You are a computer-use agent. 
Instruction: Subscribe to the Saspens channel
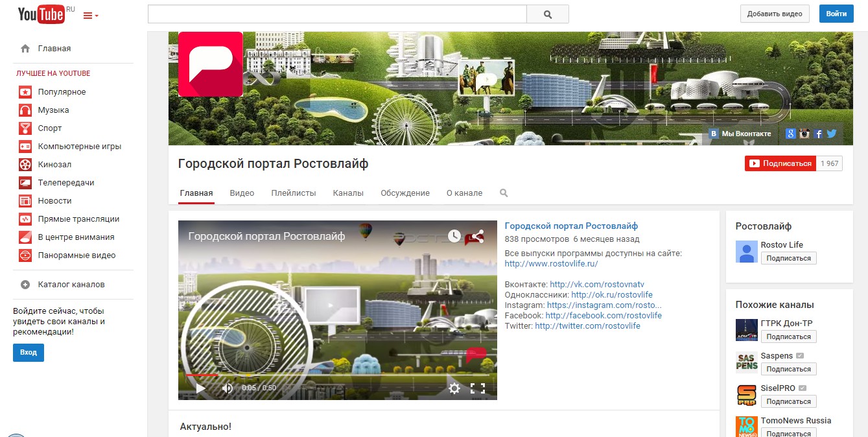(x=789, y=369)
